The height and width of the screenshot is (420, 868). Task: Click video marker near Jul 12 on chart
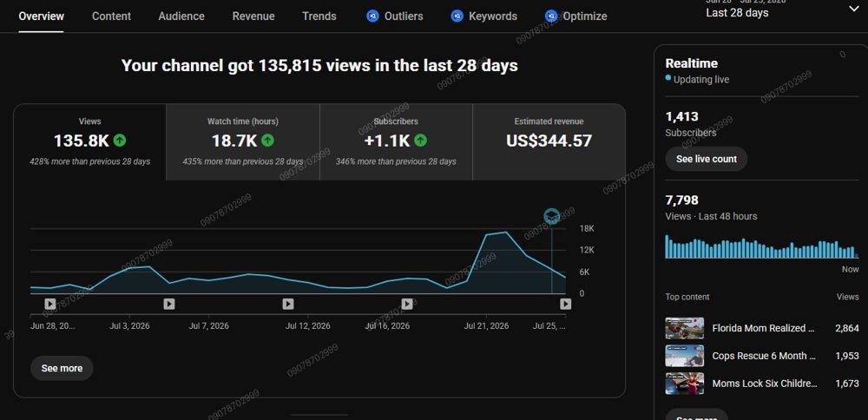(x=288, y=304)
